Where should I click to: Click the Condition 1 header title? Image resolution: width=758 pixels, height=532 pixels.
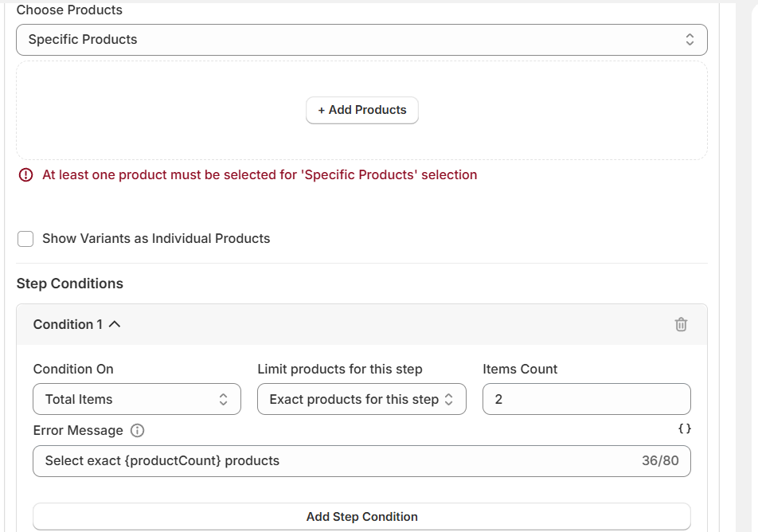[68, 324]
